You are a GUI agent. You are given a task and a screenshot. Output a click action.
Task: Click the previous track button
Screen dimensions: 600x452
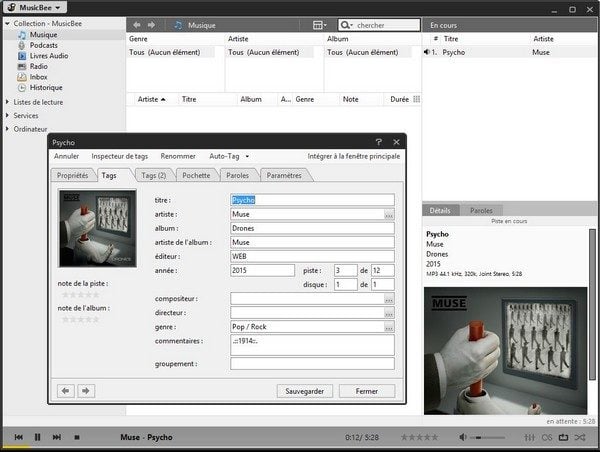(x=17, y=437)
